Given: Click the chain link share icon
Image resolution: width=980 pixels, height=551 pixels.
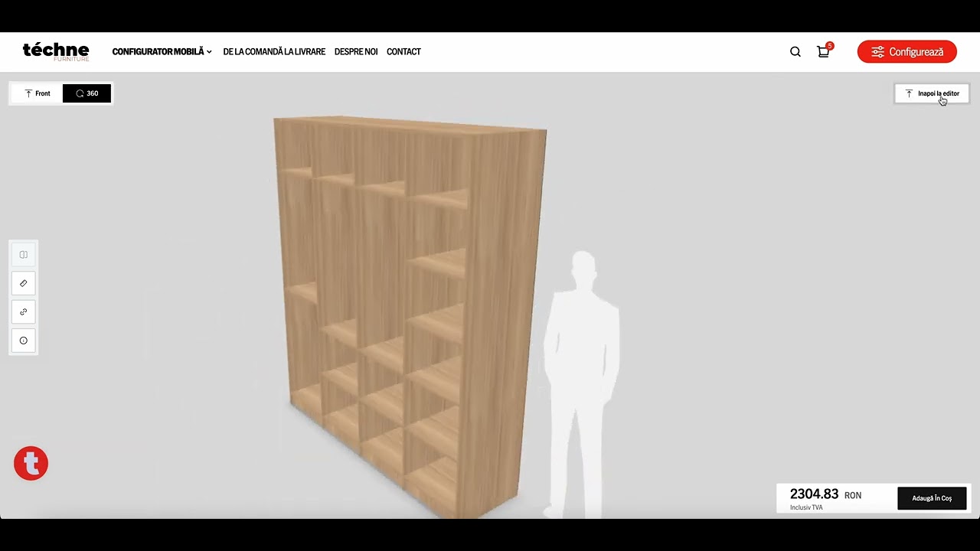Looking at the screenshot, I should pos(24,312).
